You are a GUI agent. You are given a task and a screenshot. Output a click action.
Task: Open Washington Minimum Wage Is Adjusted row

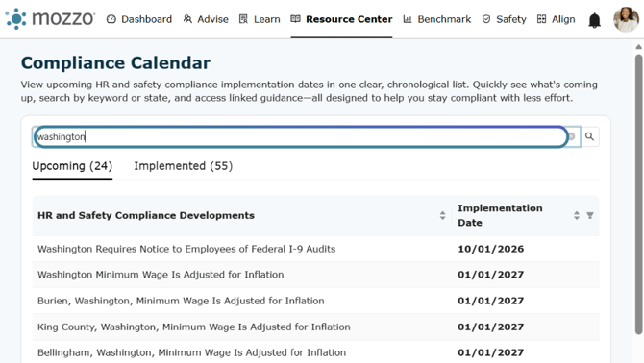[x=161, y=275]
